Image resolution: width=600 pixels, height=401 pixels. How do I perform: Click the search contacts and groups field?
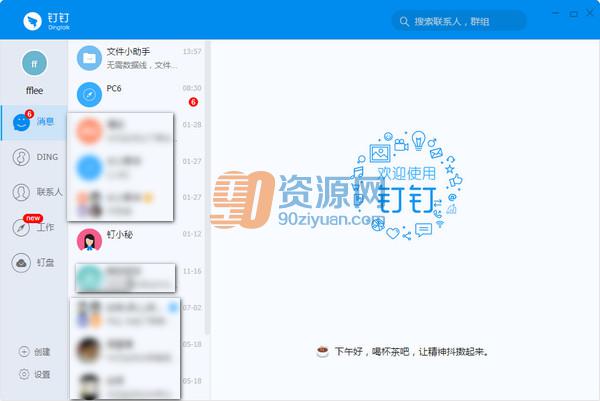tap(459, 21)
